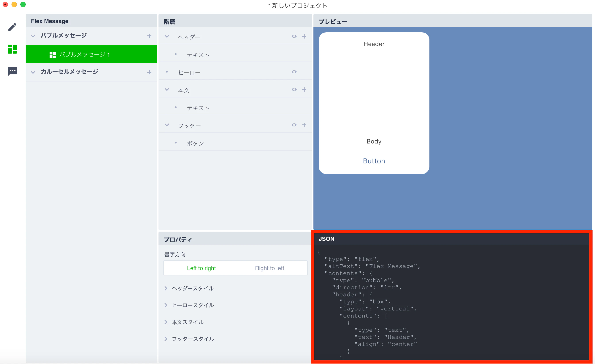Image resolution: width=595 pixels, height=364 pixels.
Task: Expand ヘッダースタイル properties
Action: 189,288
